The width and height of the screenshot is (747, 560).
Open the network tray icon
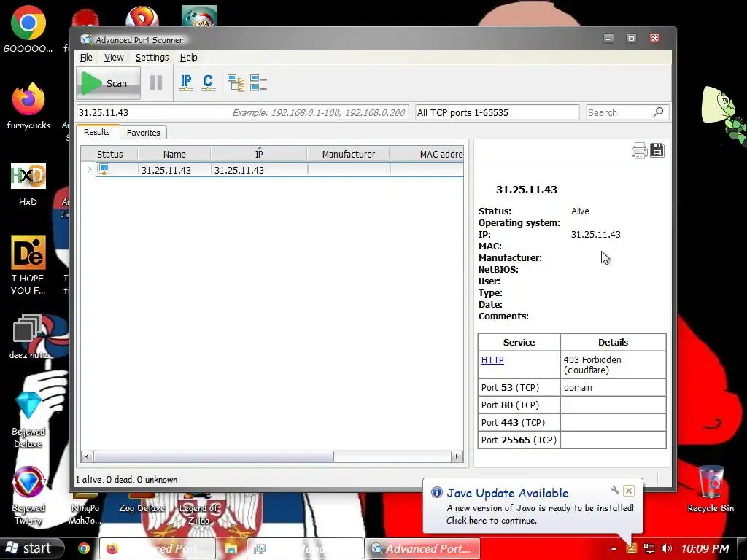pos(649,549)
